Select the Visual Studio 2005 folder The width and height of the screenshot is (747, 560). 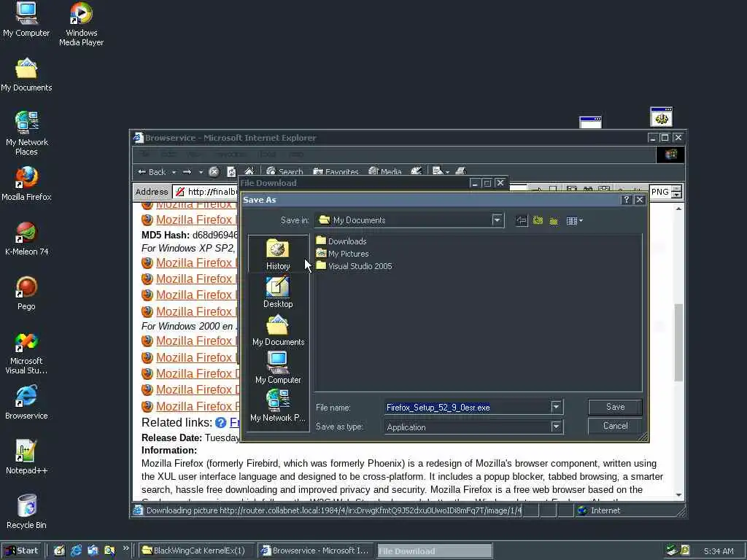tap(355, 266)
